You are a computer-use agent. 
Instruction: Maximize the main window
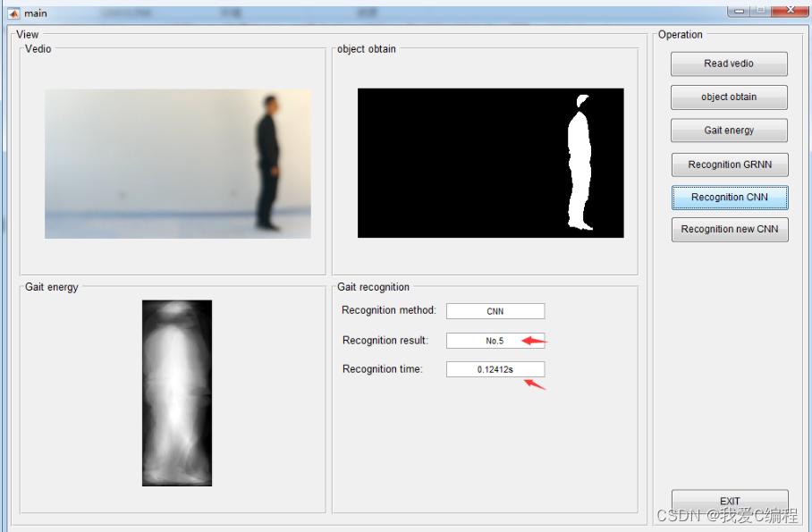[x=759, y=9]
